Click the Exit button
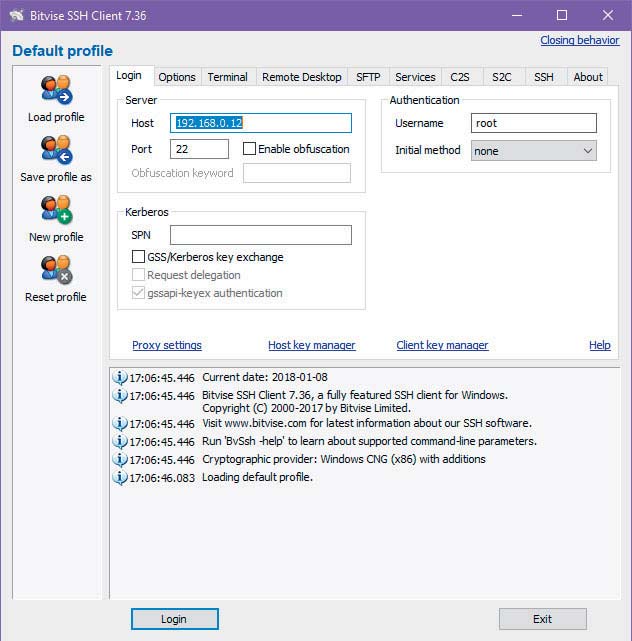Image resolution: width=632 pixels, height=641 pixels. tap(542, 619)
